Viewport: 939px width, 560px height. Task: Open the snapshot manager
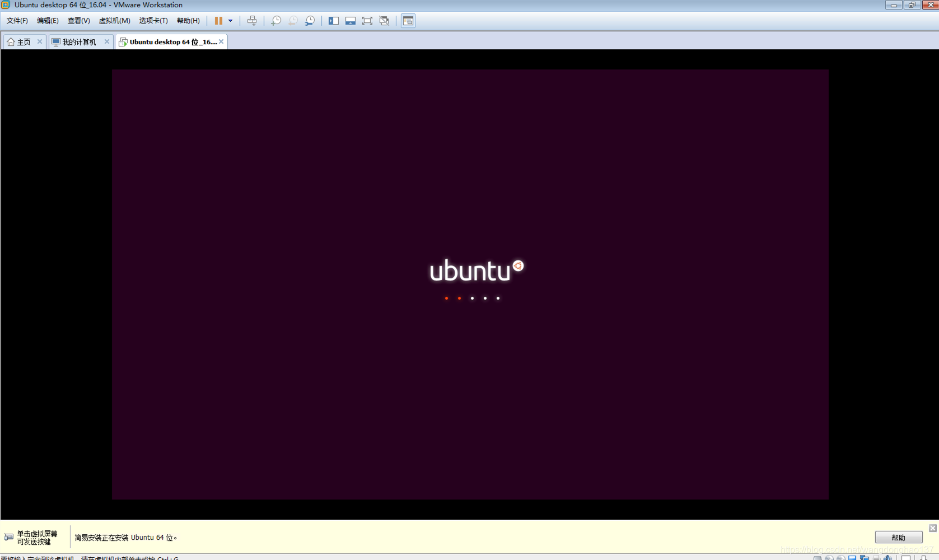(x=310, y=21)
